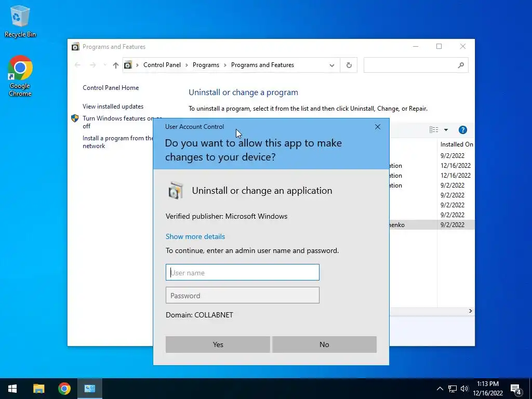Launch Chrome from the taskbar
This screenshot has height=399, width=532.
(64, 389)
